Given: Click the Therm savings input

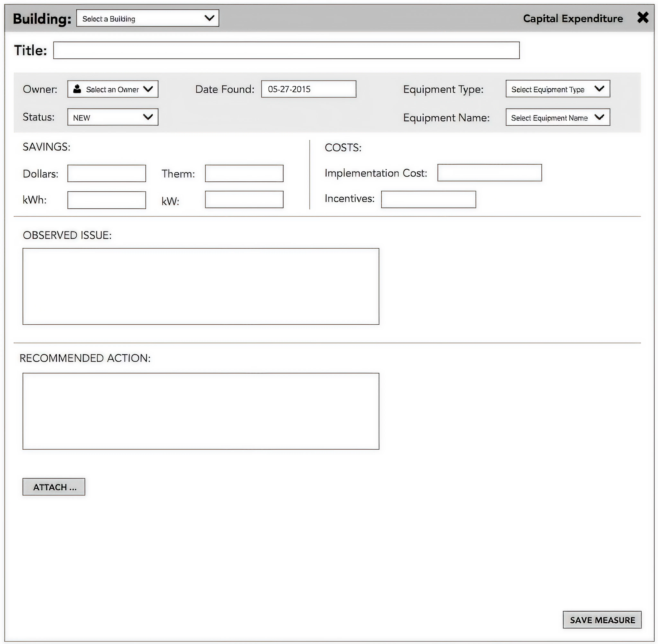Looking at the screenshot, I should pyautogui.click(x=244, y=174).
